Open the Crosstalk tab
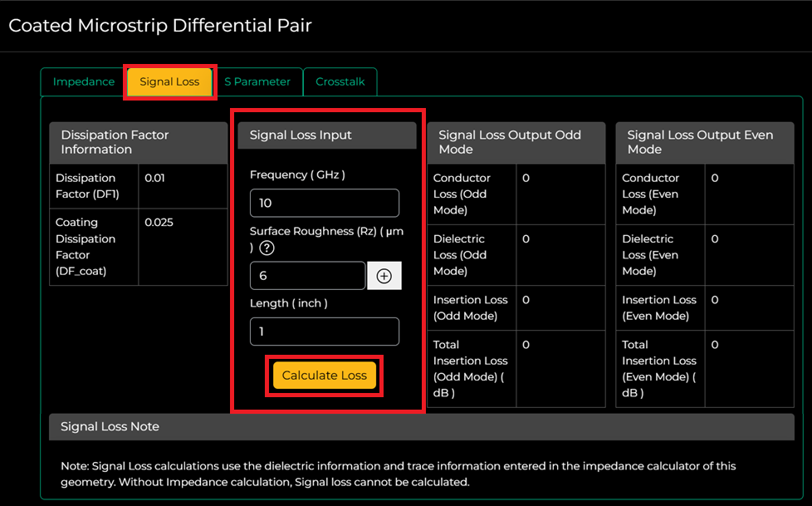Viewport: 812px width, 506px height. click(340, 82)
